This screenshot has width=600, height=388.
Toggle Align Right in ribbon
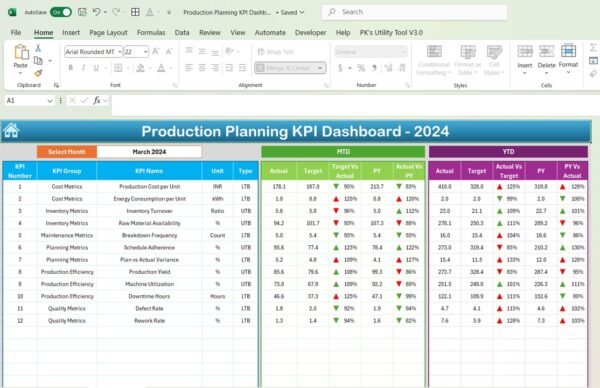(215, 68)
